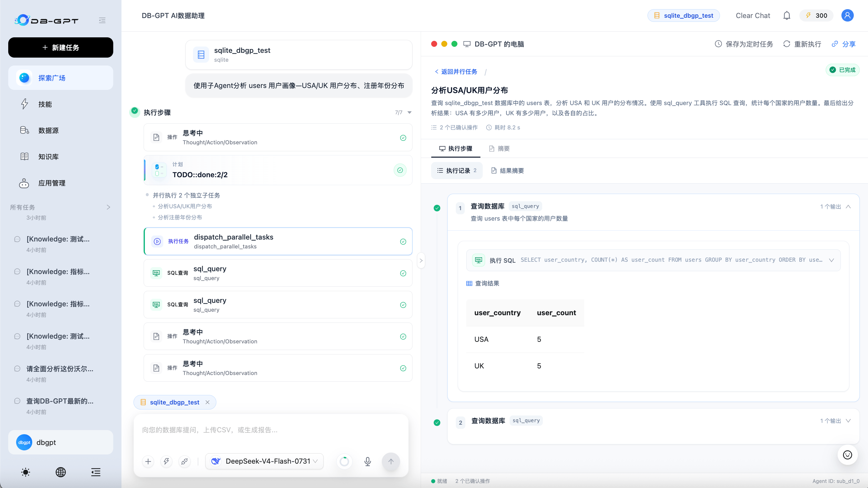Click 重新执行

[802, 44]
